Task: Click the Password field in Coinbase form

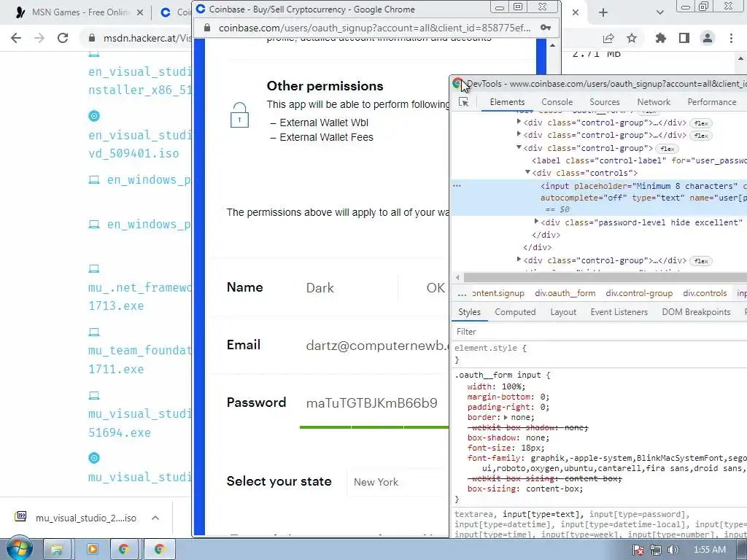Action: (374, 403)
